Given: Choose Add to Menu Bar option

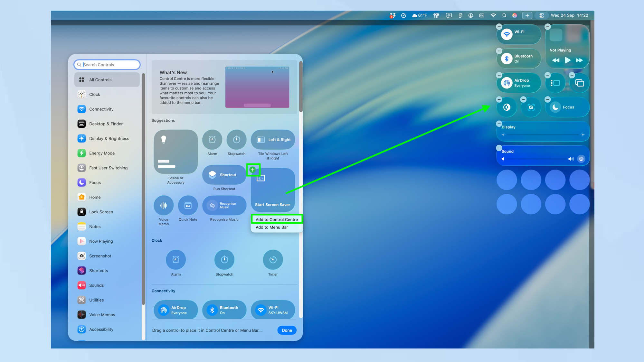Looking at the screenshot, I should coord(271,227).
